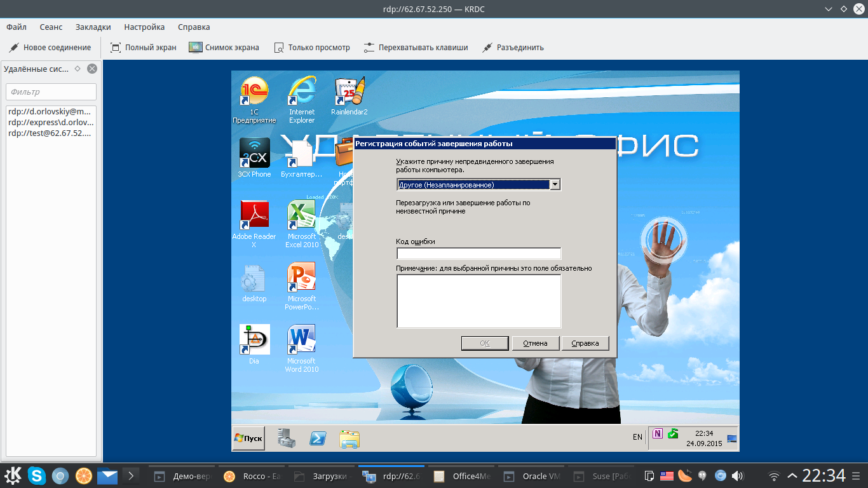This screenshot has height=488, width=868.
Task: Open the orange app icon in the panel
Action: (x=84, y=475)
